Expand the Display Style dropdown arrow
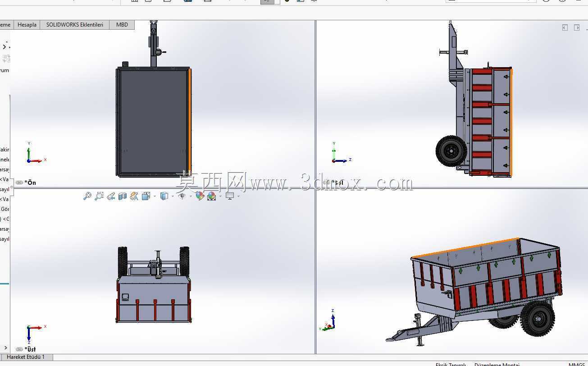The height and width of the screenshot is (366, 588). click(173, 197)
